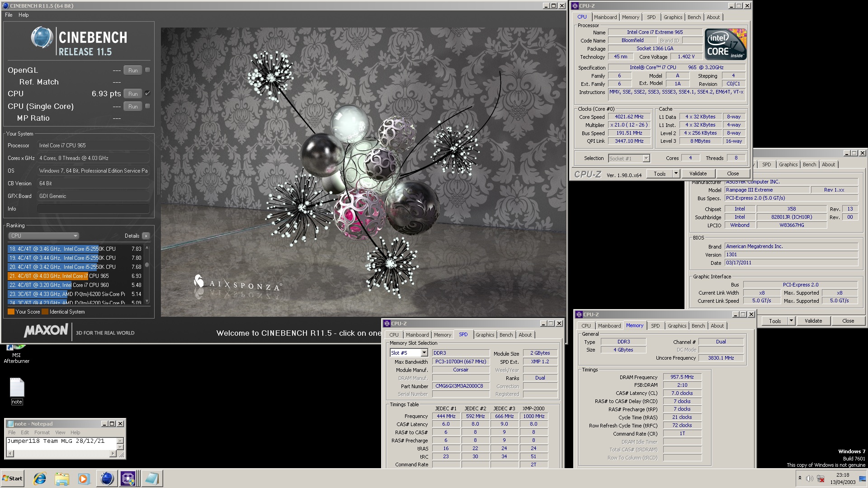868x488 pixels.
Task: Select ranking row 22 Core i7 CPU 960
Action: (x=75, y=285)
